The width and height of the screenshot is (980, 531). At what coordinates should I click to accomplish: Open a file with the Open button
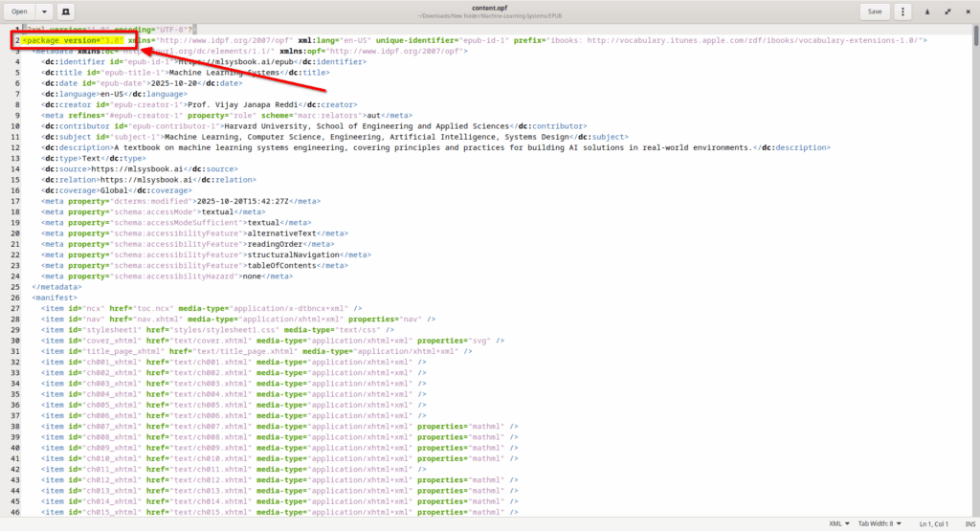[19, 11]
